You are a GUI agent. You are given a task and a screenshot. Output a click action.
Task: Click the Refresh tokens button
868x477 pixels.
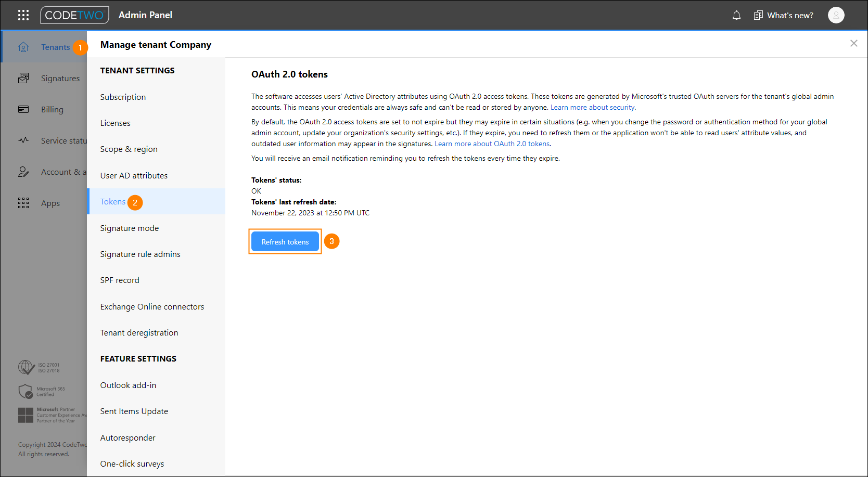click(285, 241)
